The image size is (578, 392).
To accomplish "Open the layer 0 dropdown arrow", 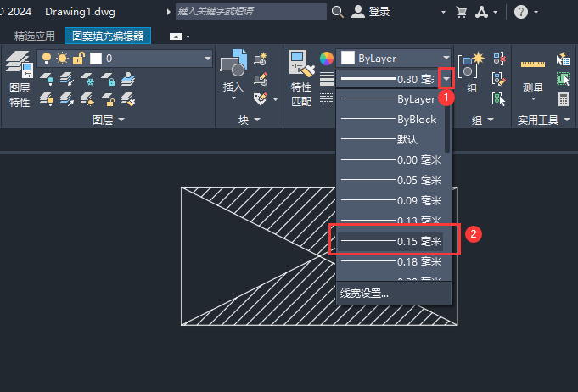I will [x=208, y=59].
